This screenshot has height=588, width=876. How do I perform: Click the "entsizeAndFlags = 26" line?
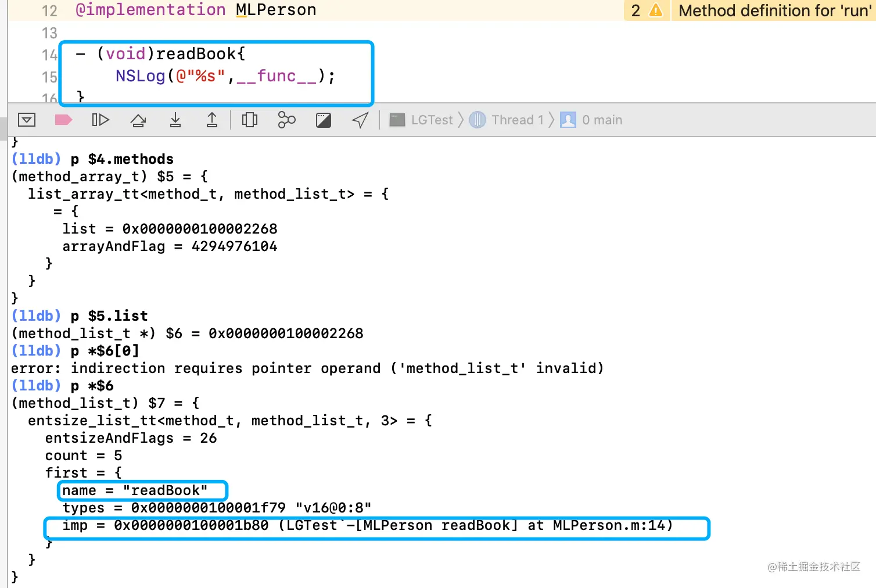click(x=131, y=438)
